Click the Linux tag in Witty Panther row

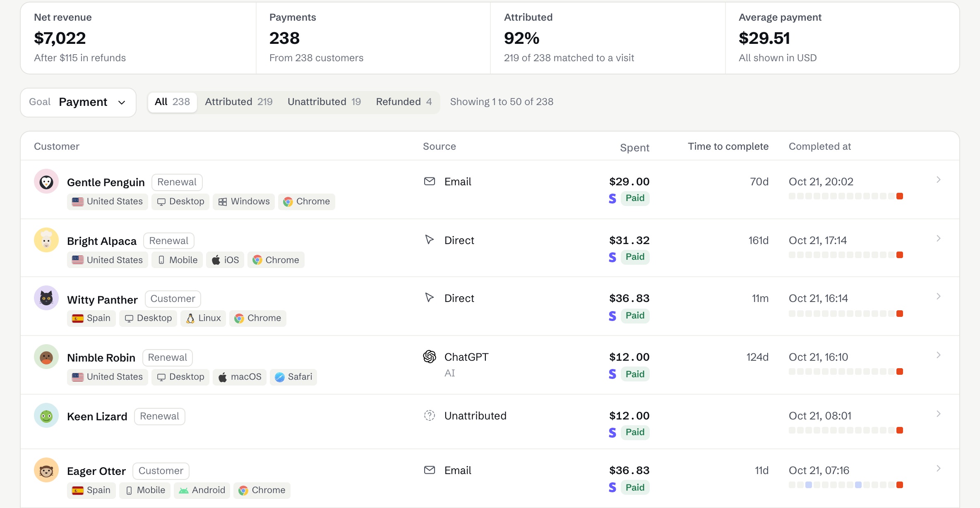(x=203, y=318)
